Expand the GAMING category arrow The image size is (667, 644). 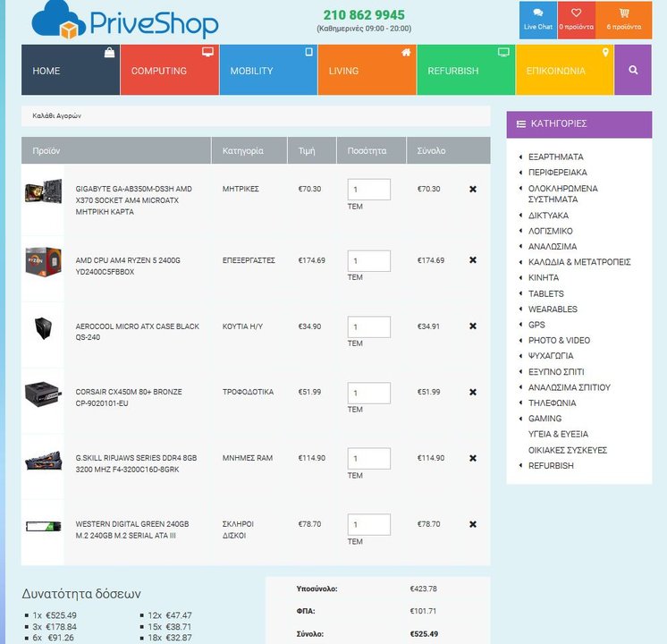pos(520,419)
